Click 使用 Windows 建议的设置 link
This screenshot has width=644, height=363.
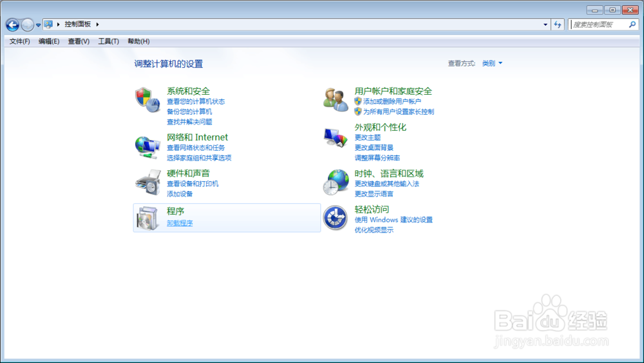[x=393, y=220]
